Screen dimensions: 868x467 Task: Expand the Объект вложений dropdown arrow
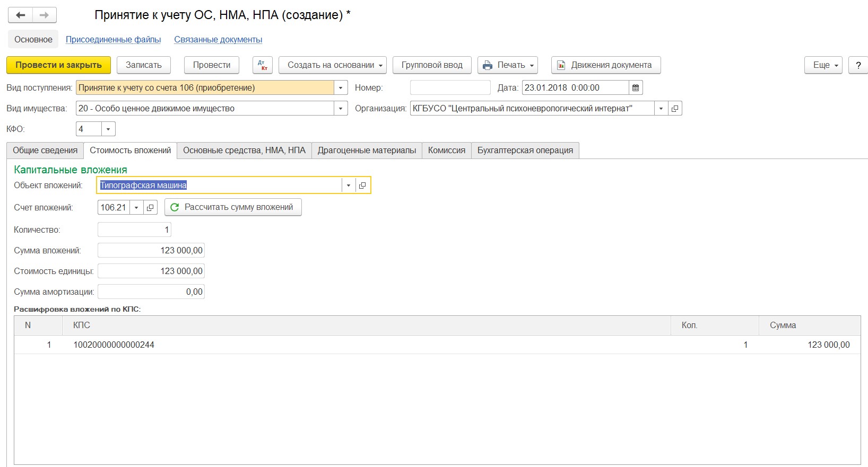tap(349, 186)
